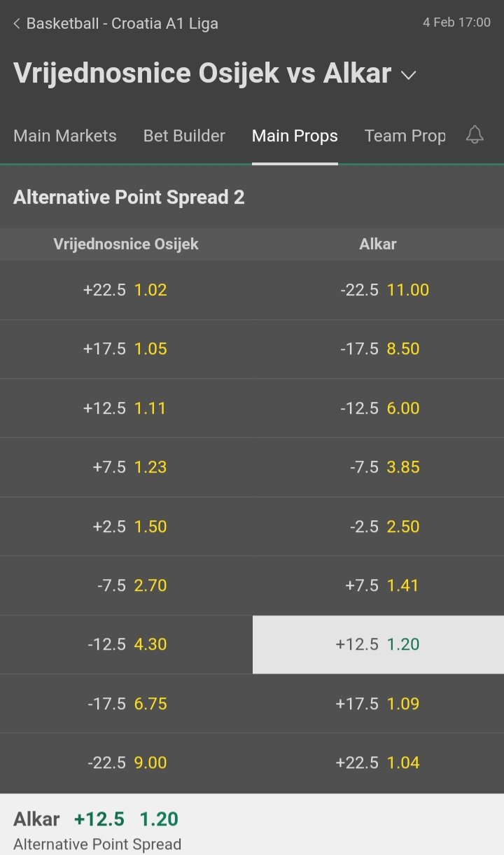Image resolution: width=504 pixels, height=855 pixels.
Task: Select the Main Props tab
Action: (295, 136)
